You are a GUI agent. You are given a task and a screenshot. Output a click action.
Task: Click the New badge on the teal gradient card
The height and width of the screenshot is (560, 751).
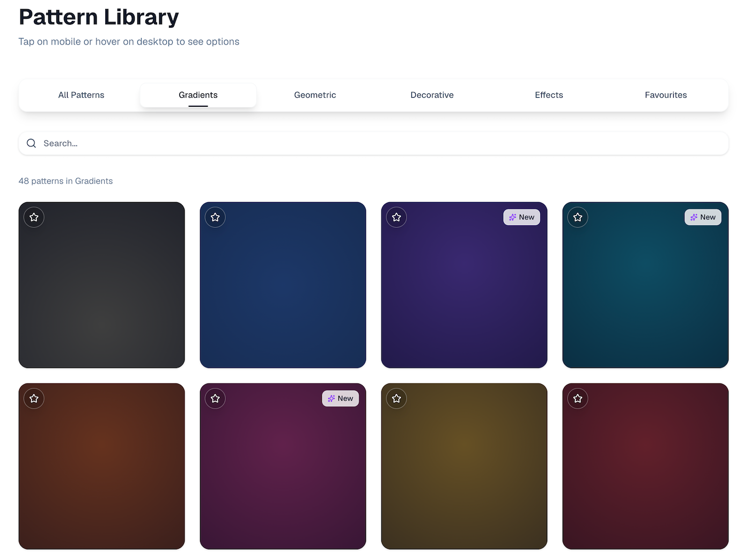click(703, 217)
